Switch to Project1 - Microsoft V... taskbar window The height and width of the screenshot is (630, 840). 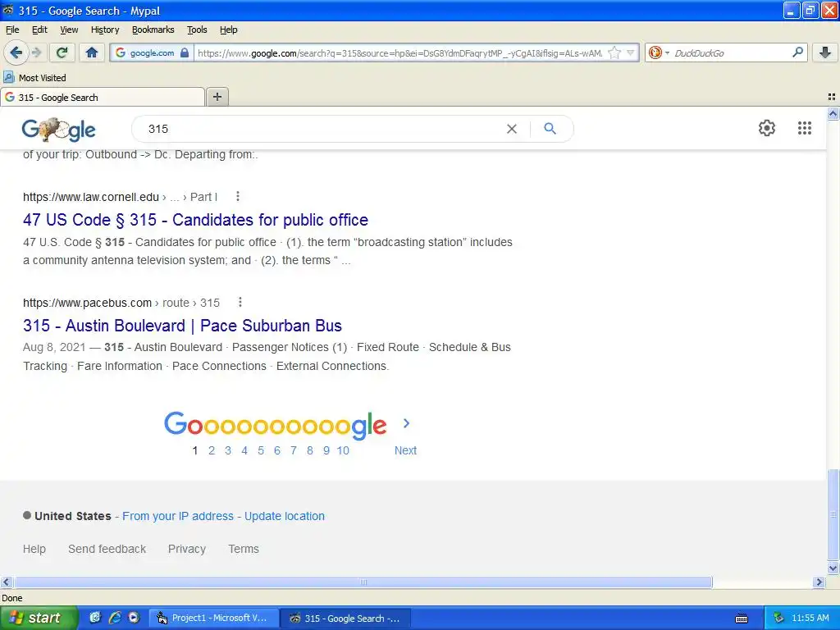pos(213,618)
